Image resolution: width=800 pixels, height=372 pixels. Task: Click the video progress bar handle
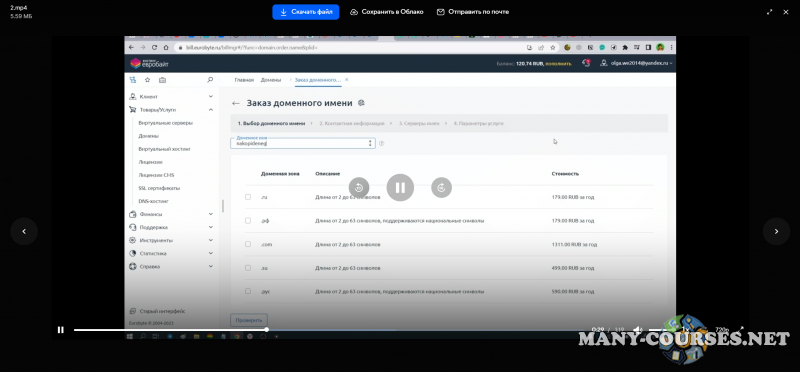coord(266,330)
